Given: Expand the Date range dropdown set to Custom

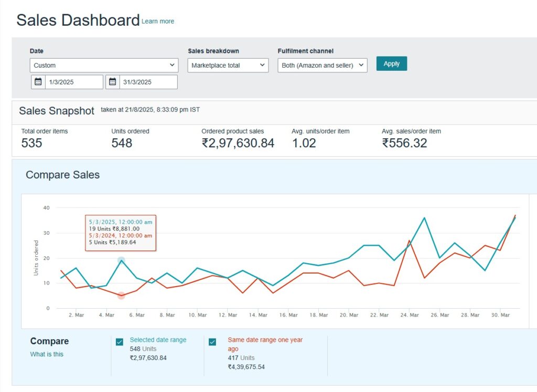Looking at the screenshot, I should pos(104,66).
